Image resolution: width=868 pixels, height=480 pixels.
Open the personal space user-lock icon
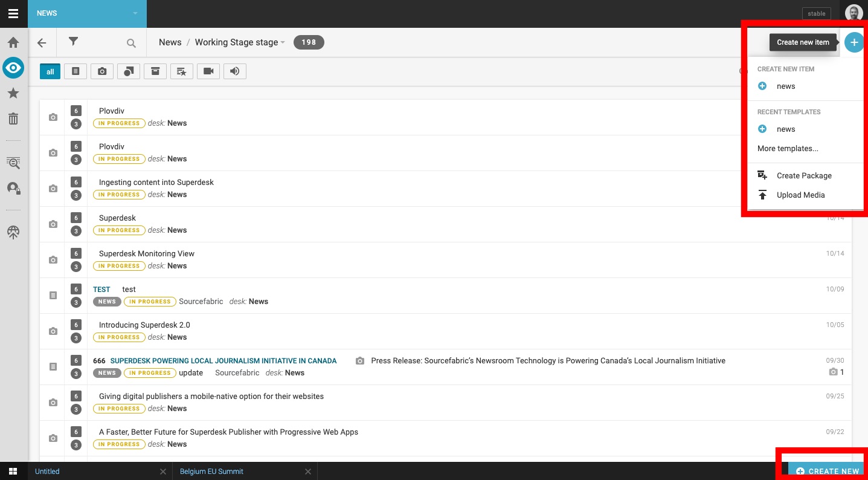pyautogui.click(x=13, y=189)
